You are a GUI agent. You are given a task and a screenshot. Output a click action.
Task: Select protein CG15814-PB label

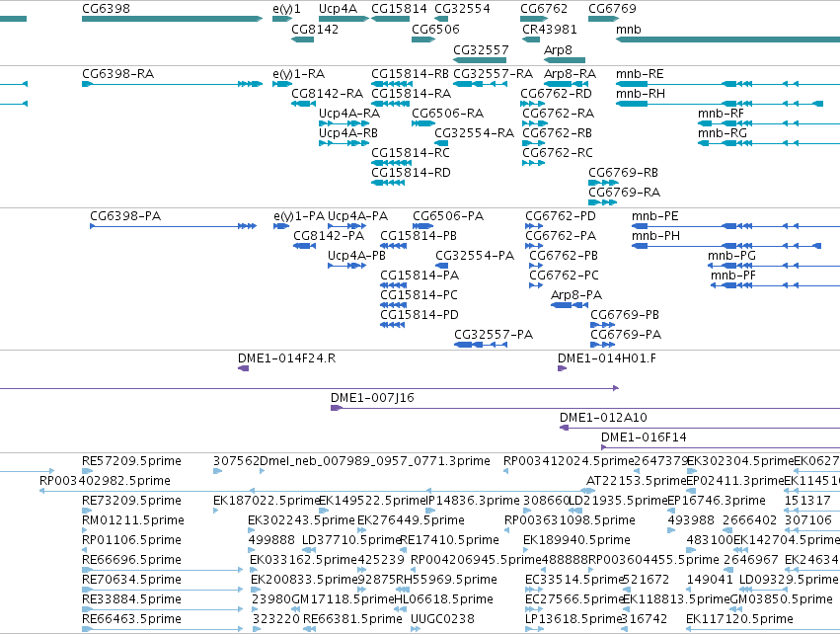[419, 236]
